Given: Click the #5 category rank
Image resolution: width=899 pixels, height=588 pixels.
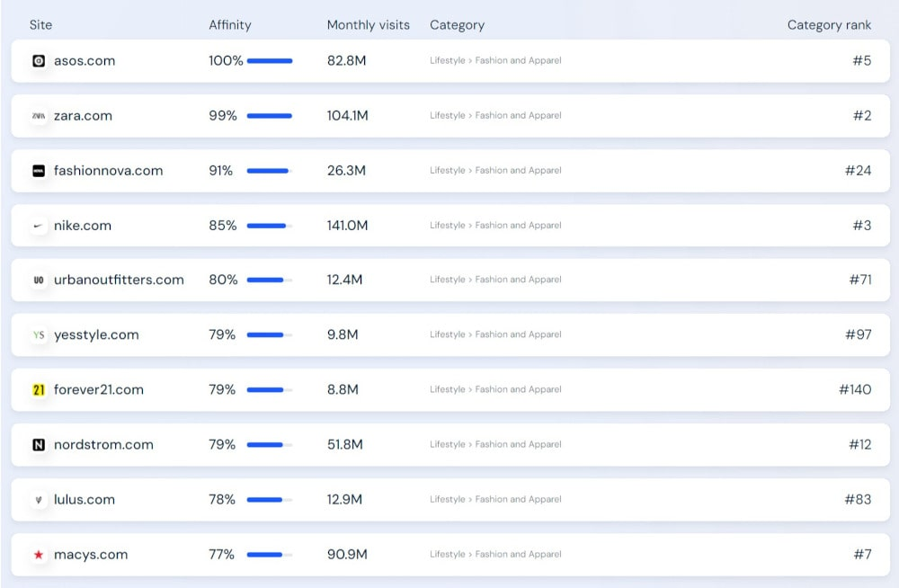Looking at the screenshot, I should [x=862, y=61].
